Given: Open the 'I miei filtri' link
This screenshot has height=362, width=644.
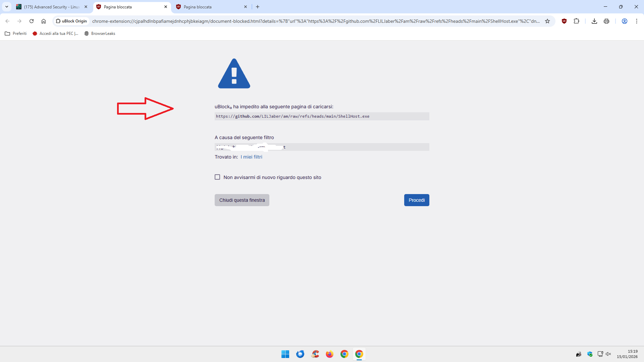Looking at the screenshot, I should tap(251, 157).
